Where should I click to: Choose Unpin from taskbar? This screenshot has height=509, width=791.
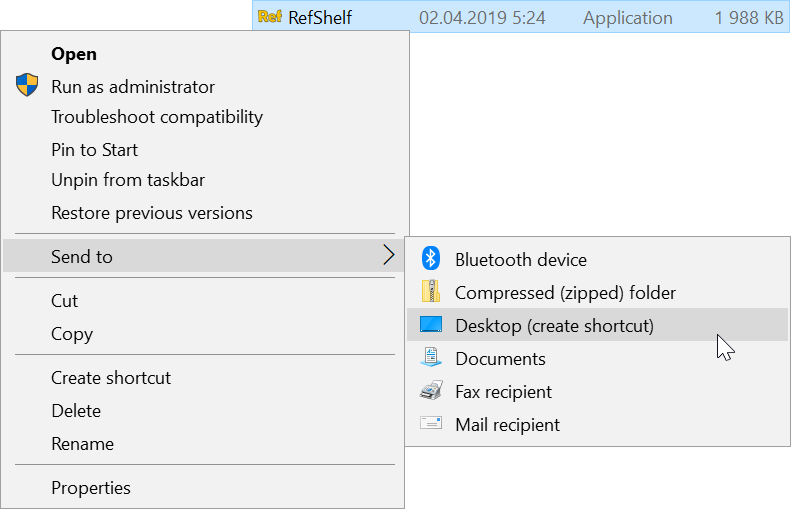[127, 180]
